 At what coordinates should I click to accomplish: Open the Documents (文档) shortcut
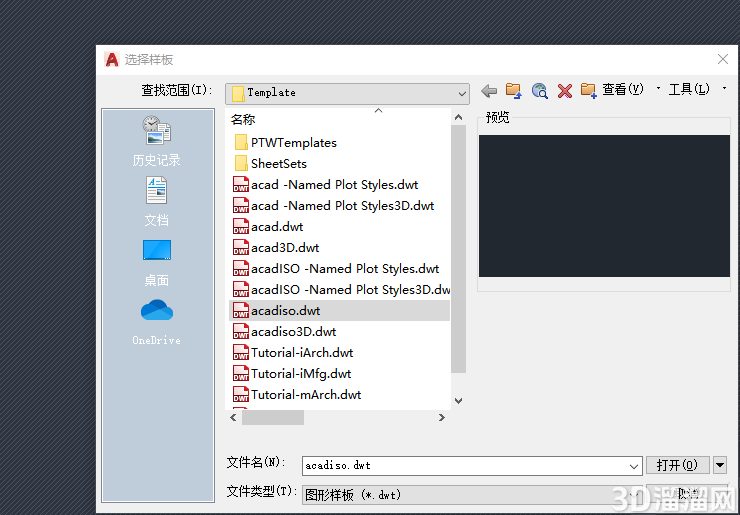[157, 202]
